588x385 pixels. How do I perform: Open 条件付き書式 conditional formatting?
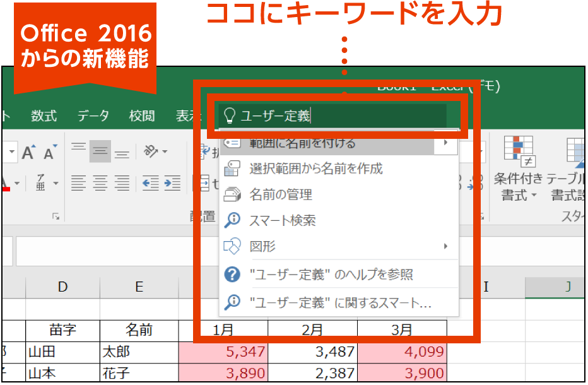519,169
